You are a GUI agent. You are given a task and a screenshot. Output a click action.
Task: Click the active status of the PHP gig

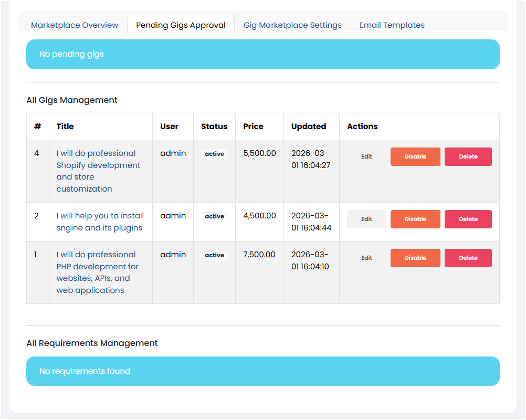click(x=214, y=255)
